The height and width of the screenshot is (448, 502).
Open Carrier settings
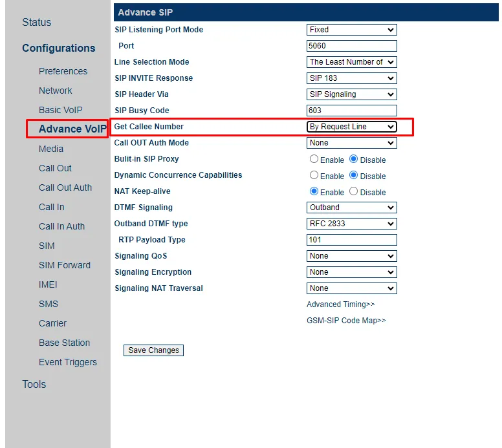click(52, 323)
